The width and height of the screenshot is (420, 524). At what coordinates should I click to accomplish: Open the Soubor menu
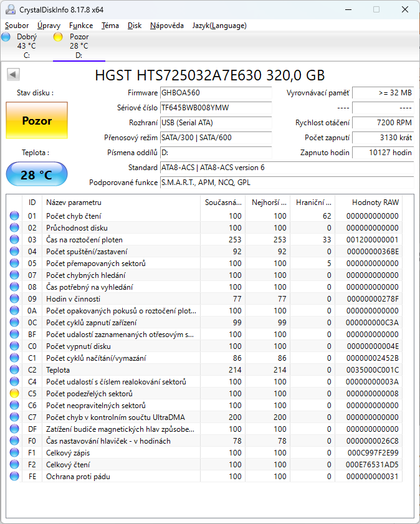point(17,26)
